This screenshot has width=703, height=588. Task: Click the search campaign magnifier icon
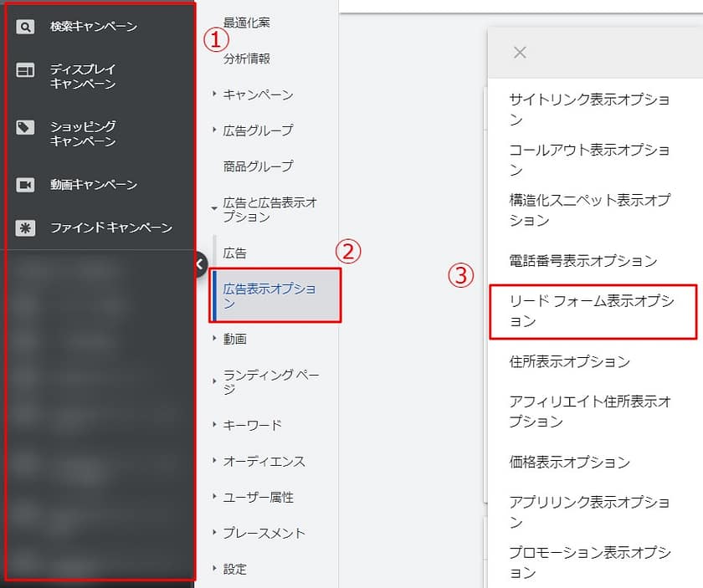pos(26,27)
